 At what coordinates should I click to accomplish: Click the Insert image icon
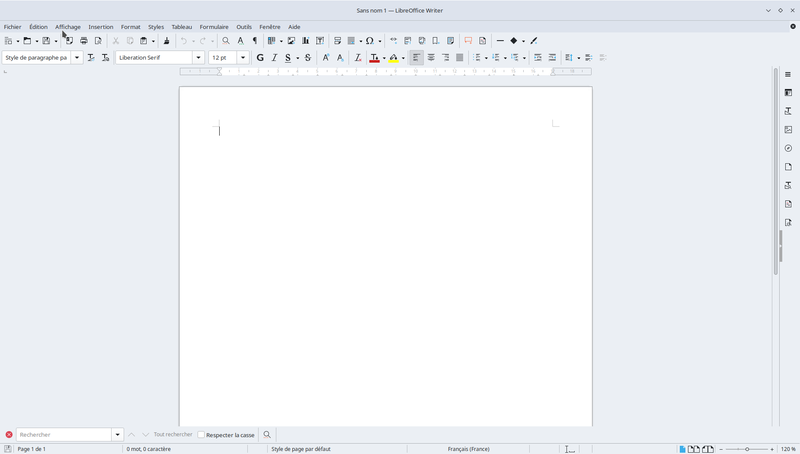coord(291,41)
